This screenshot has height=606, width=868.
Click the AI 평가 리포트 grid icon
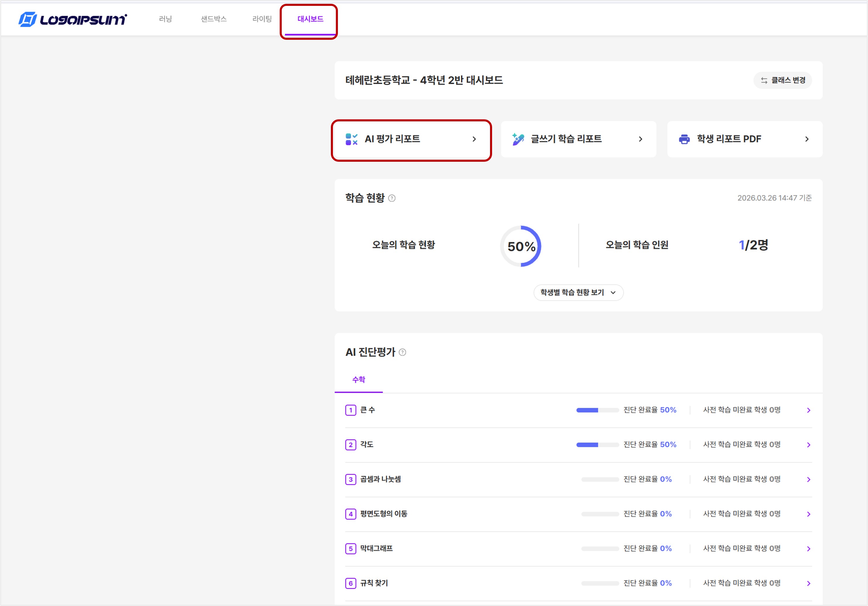point(352,139)
